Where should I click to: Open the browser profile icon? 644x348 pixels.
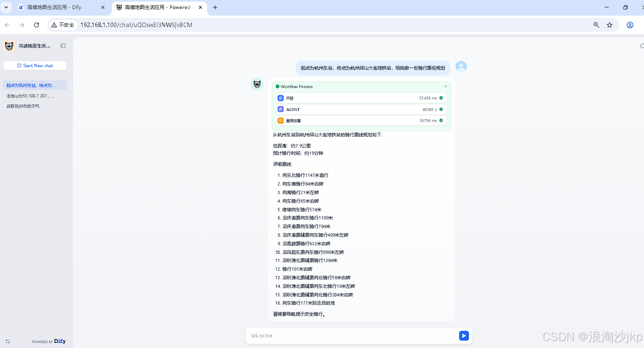pyautogui.click(x=630, y=25)
